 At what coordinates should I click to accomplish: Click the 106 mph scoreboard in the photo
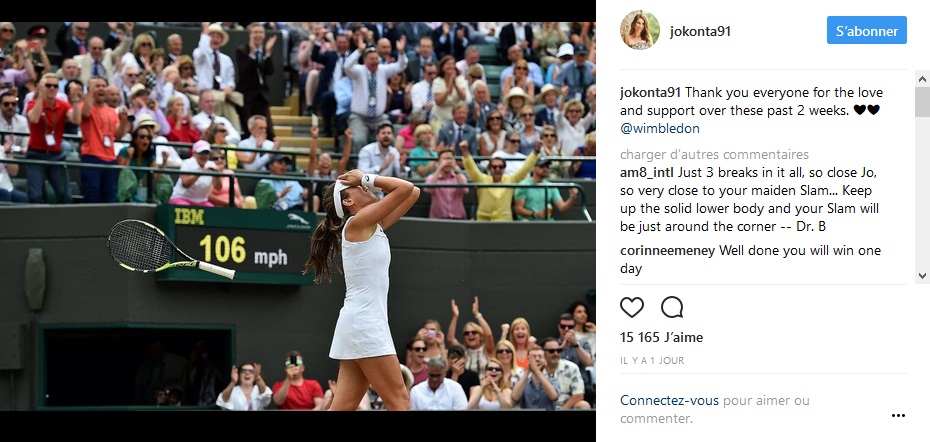[x=234, y=244]
